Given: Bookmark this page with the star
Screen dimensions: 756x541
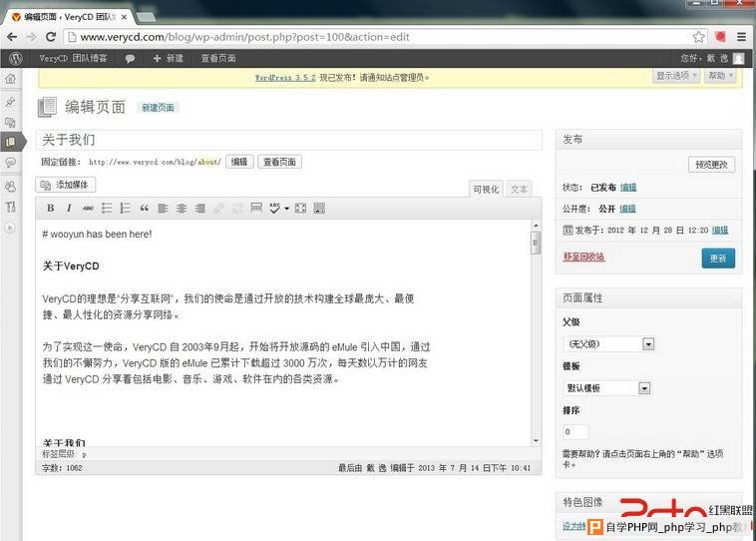Looking at the screenshot, I should pos(698,37).
